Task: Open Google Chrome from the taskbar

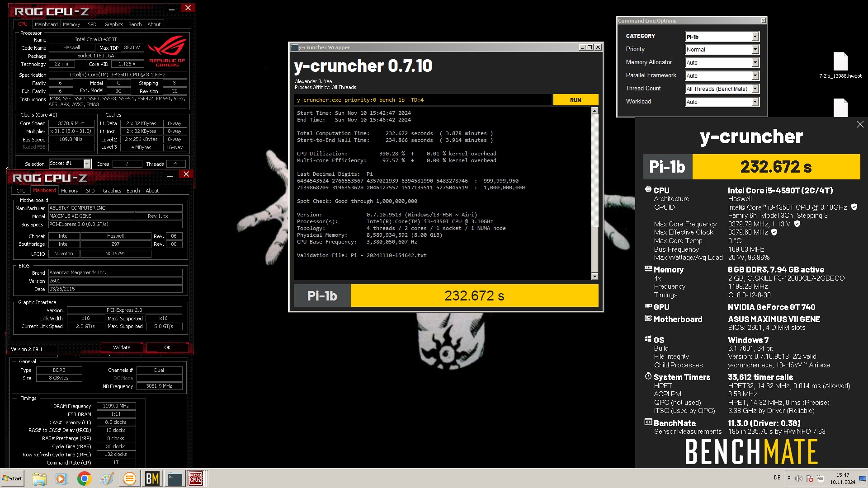Action: pyautogui.click(x=84, y=479)
